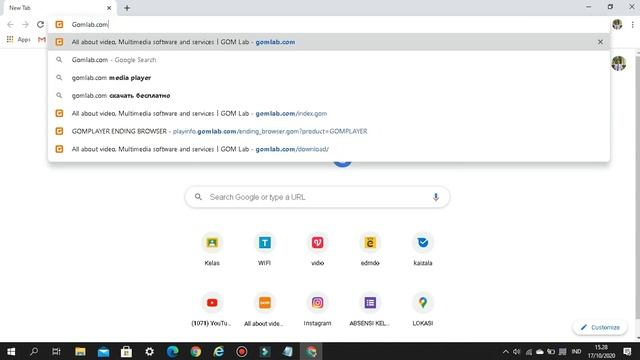This screenshot has height=360, width=640.
Task: Open the WIFI shortcut tile
Action: 264,249
